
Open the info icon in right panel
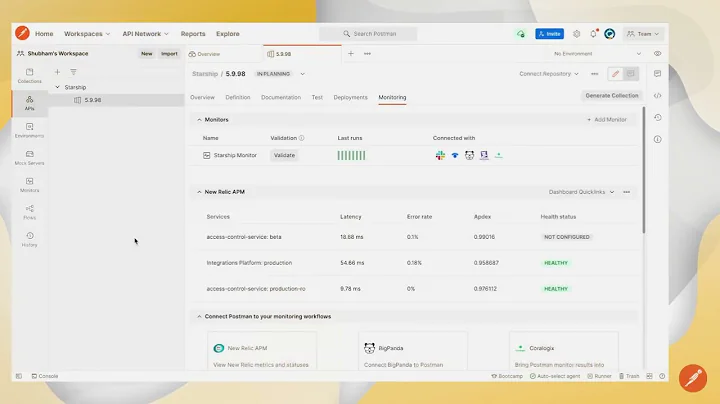tap(658, 139)
